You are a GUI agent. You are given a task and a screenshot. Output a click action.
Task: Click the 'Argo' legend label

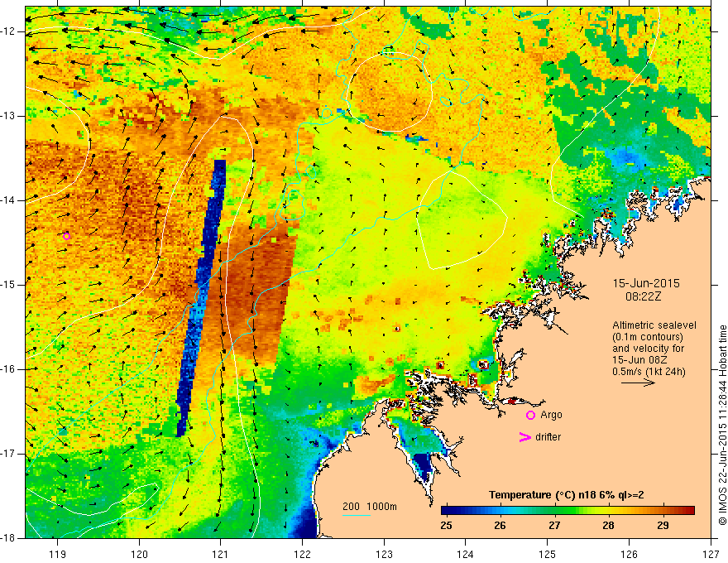coord(551,415)
